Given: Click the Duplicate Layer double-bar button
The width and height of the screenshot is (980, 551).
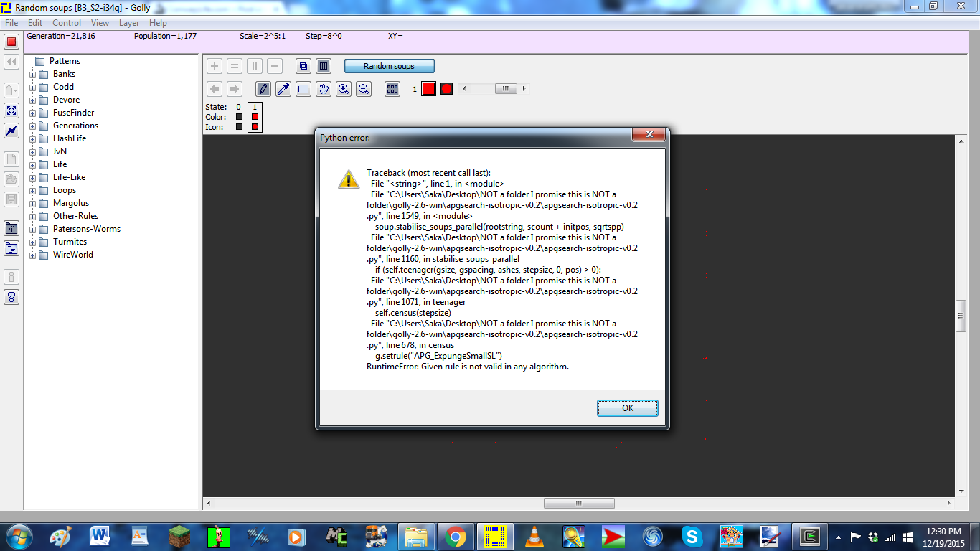Looking at the screenshot, I should tap(255, 66).
